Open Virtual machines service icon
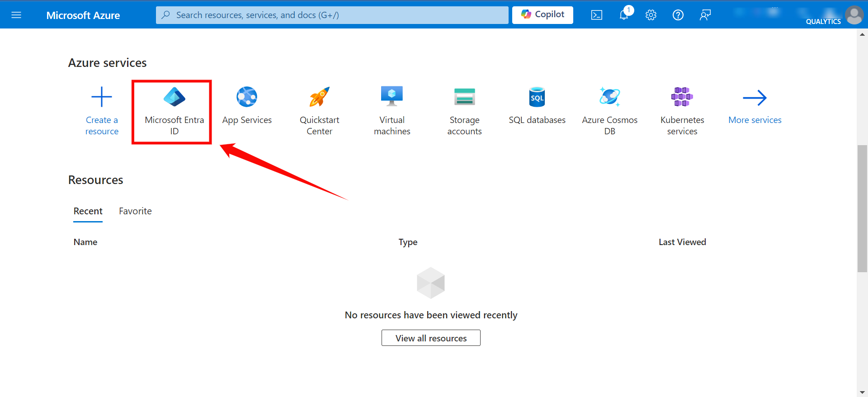This screenshot has width=868, height=397. pyautogui.click(x=392, y=96)
